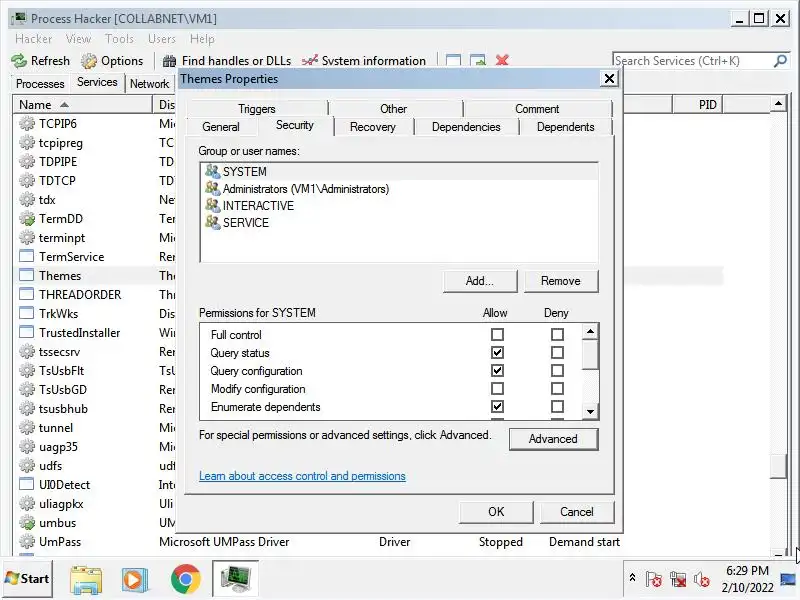Open the Triggers tab

click(x=257, y=109)
